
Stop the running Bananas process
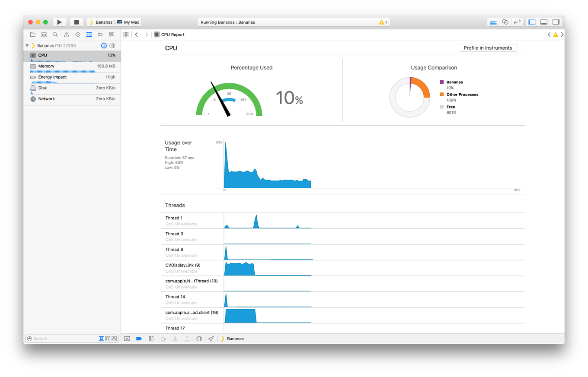point(78,22)
